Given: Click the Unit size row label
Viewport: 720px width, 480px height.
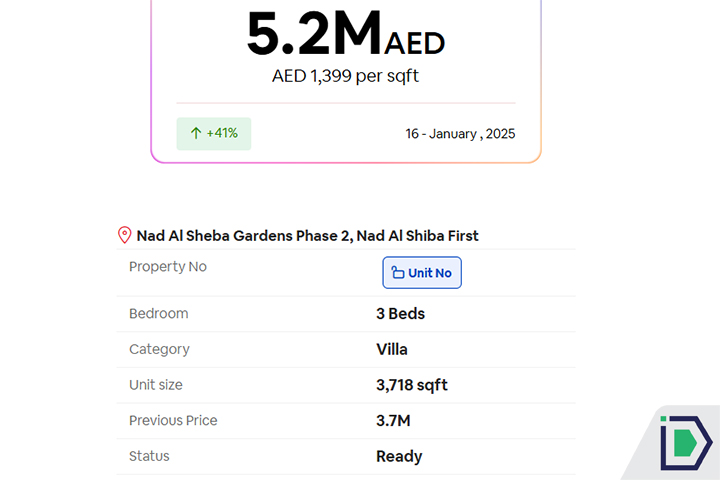Looking at the screenshot, I should pyautogui.click(x=156, y=385).
